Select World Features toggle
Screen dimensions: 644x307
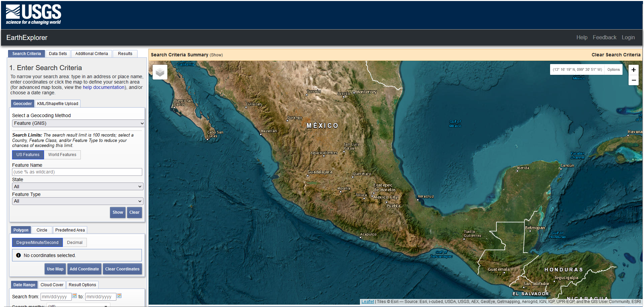coord(62,155)
